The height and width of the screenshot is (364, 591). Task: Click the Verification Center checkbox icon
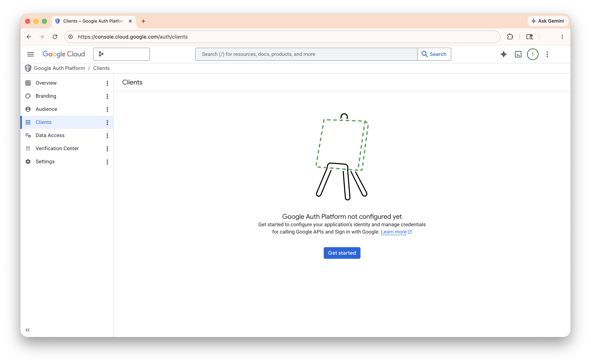pos(28,149)
